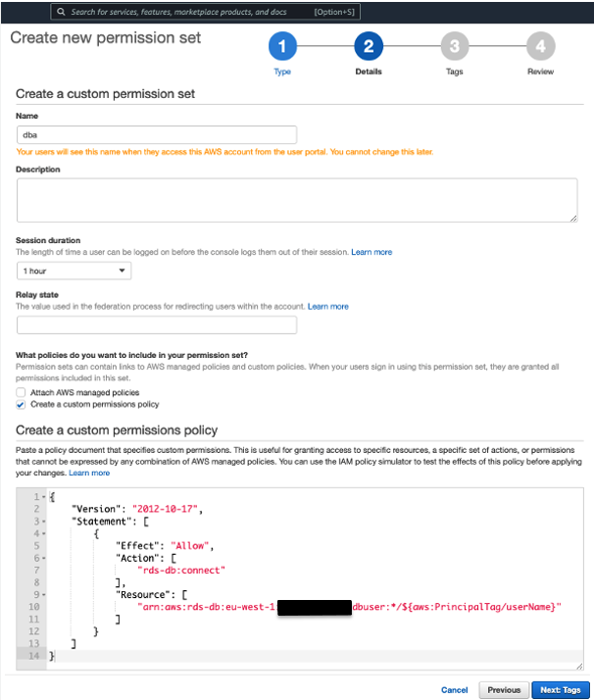This screenshot has height=700, width=594.
Task: Focus the Name input field
Action: pos(157,135)
